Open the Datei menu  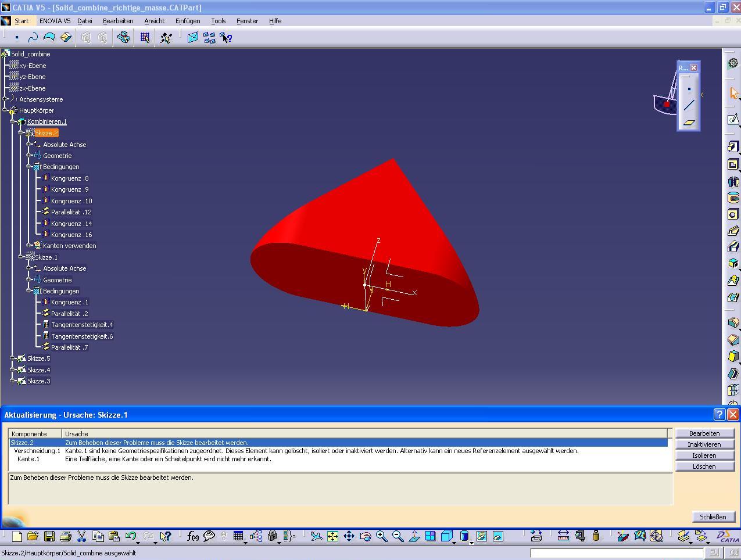pos(85,21)
